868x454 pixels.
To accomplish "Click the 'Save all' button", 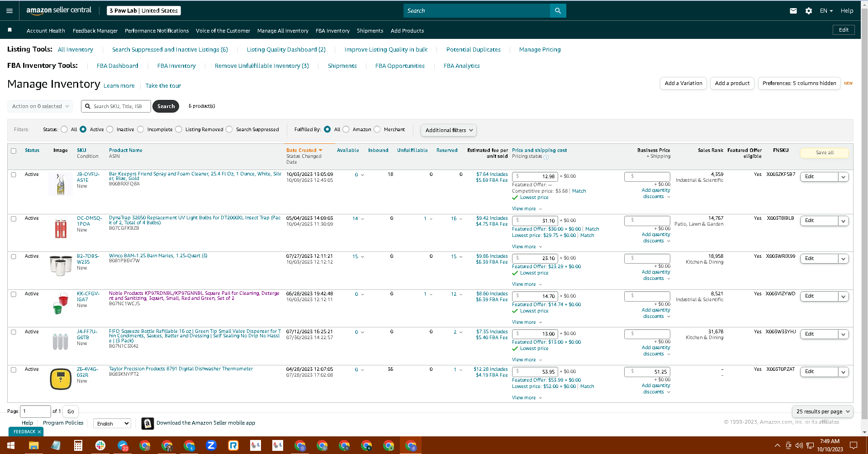I will pyautogui.click(x=825, y=153).
